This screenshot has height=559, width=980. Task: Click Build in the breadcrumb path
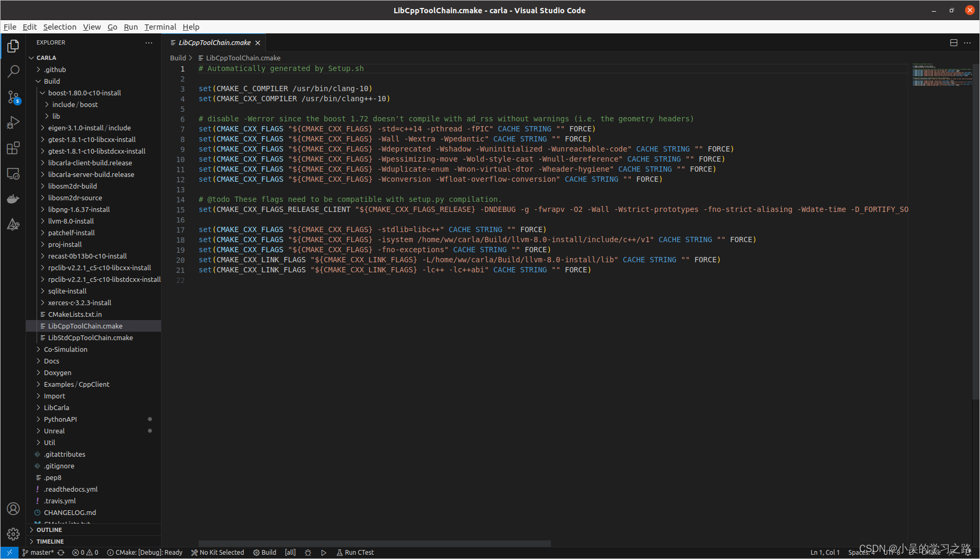tap(178, 58)
